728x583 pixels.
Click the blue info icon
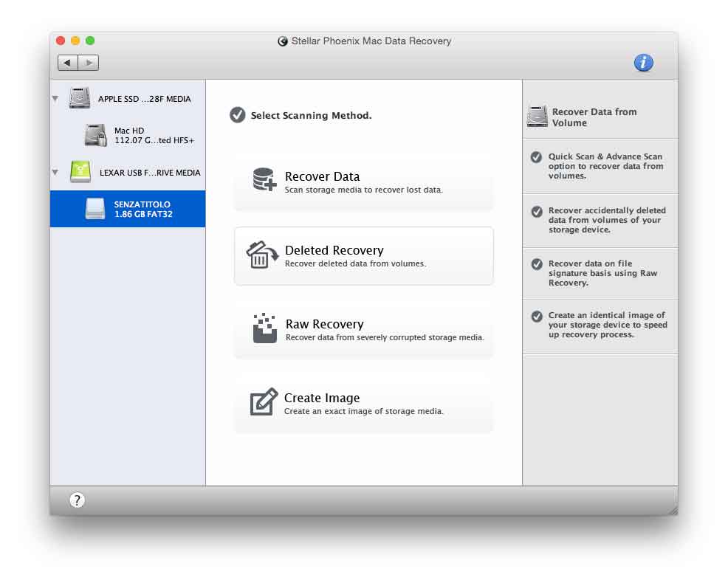pyautogui.click(x=643, y=63)
